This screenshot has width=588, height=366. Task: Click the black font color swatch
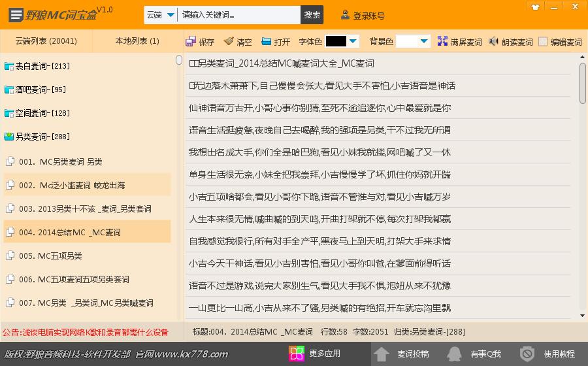tap(336, 42)
